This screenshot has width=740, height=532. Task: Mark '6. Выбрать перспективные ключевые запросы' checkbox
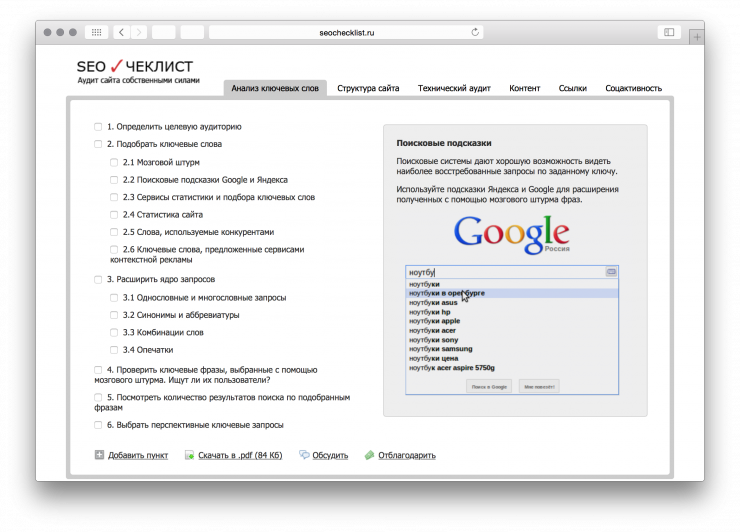(x=98, y=425)
